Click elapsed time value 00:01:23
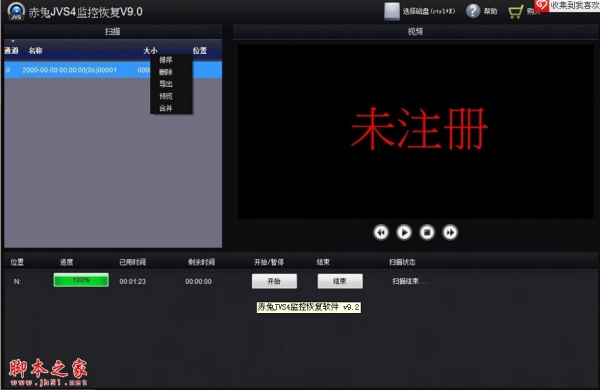The width and height of the screenshot is (600, 390). 132,281
